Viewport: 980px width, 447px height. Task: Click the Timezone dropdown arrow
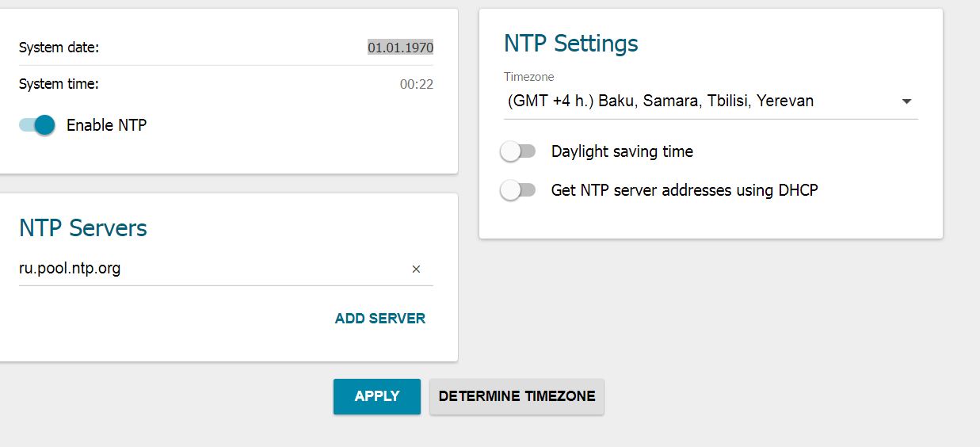pos(907,101)
